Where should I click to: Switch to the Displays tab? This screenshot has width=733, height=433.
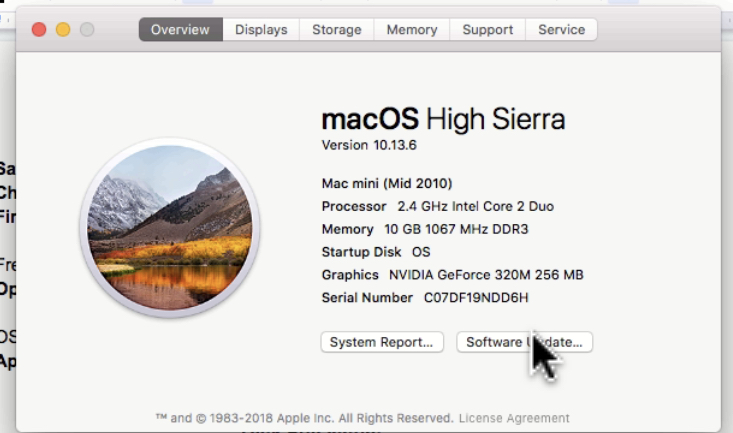pyautogui.click(x=261, y=29)
